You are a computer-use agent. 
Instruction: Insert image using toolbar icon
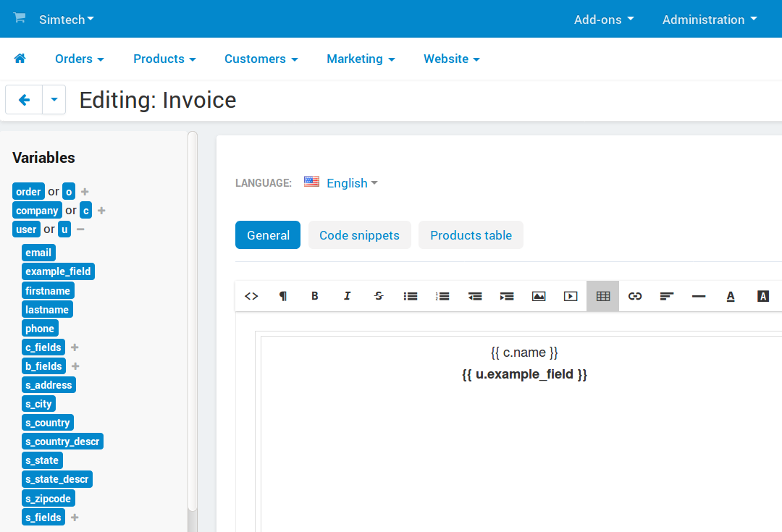pos(539,296)
